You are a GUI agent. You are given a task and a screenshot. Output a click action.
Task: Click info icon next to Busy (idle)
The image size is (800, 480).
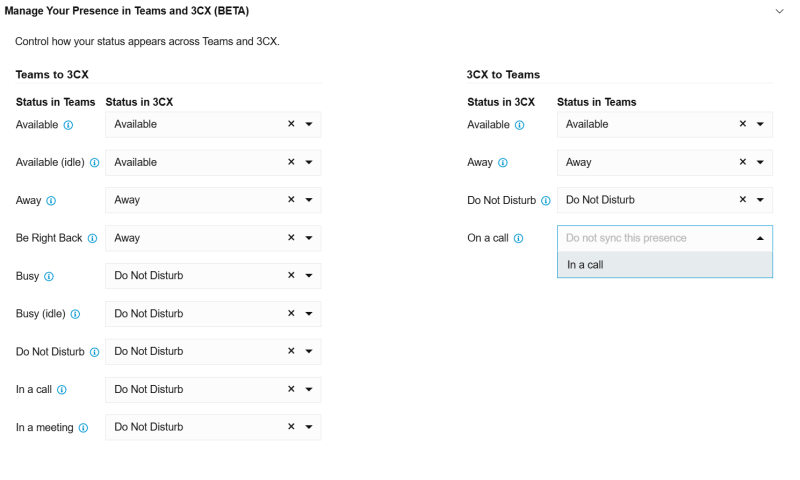75,314
